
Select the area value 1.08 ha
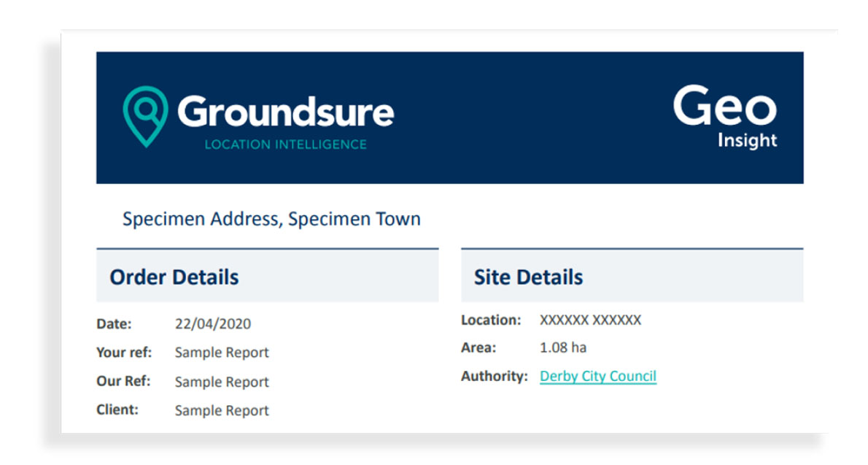click(563, 347)
